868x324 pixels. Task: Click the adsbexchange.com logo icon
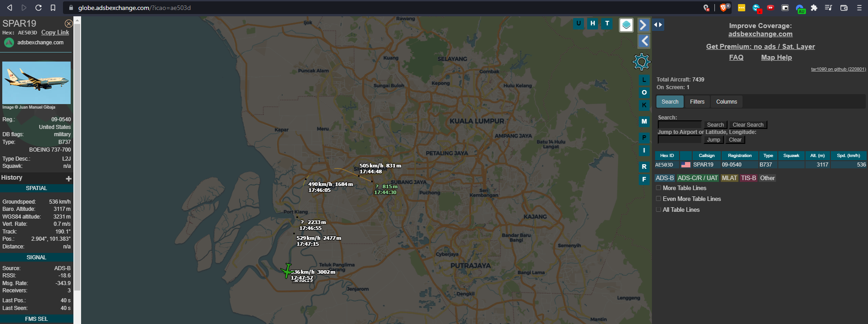pos(9,43)
